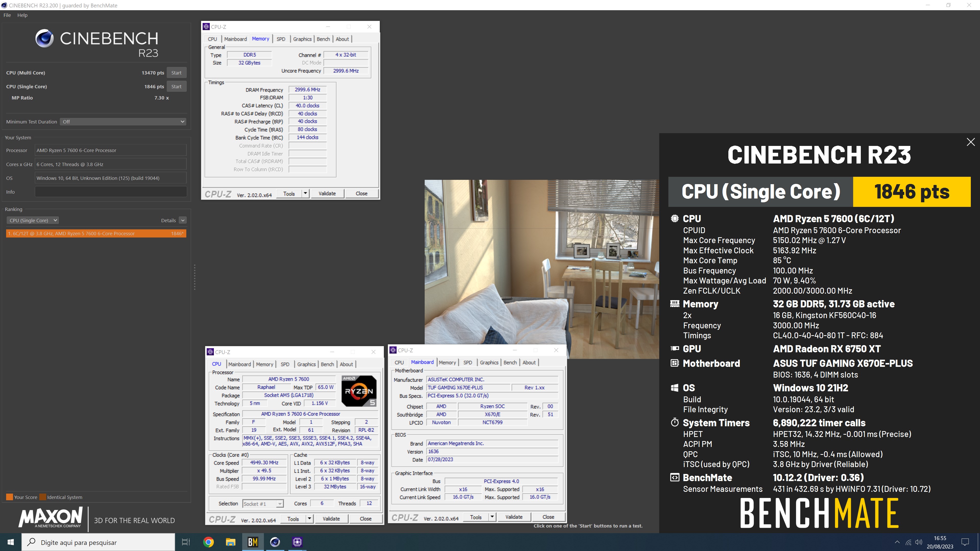Click Validate in the Mainboard CPU-Z window
This screenshot has height=551, width=980.
click(x=514, y=517)
